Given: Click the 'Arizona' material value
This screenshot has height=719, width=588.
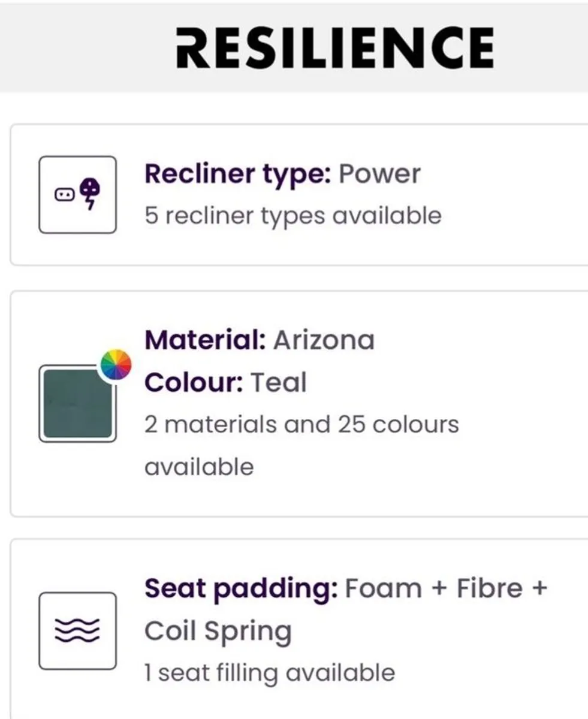Looking at the screenshot, I should coord(324,340).
